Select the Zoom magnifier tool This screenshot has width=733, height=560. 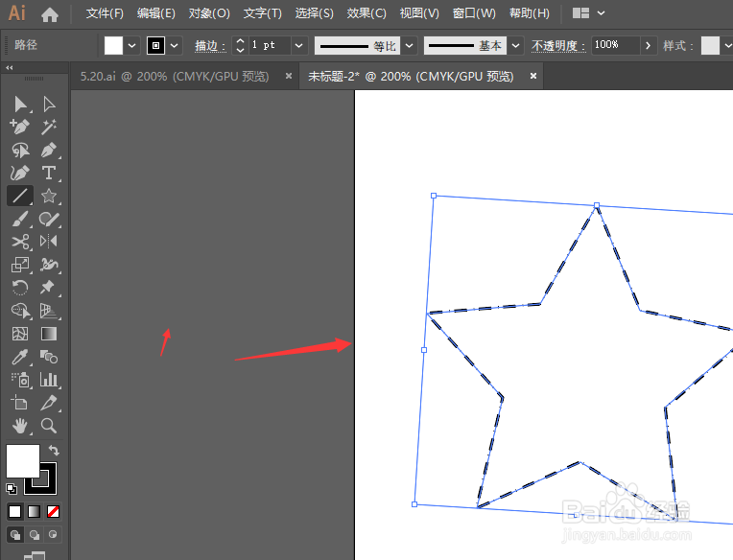coord(49,426)
